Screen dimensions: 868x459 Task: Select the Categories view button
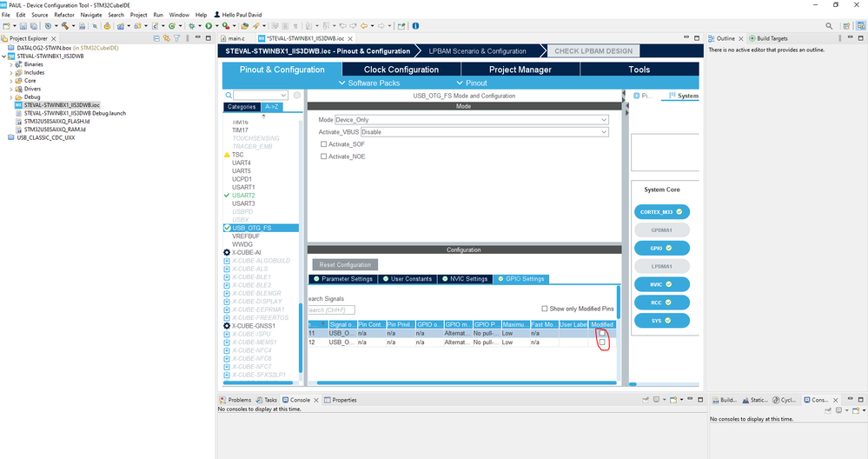tap(242, 107)
